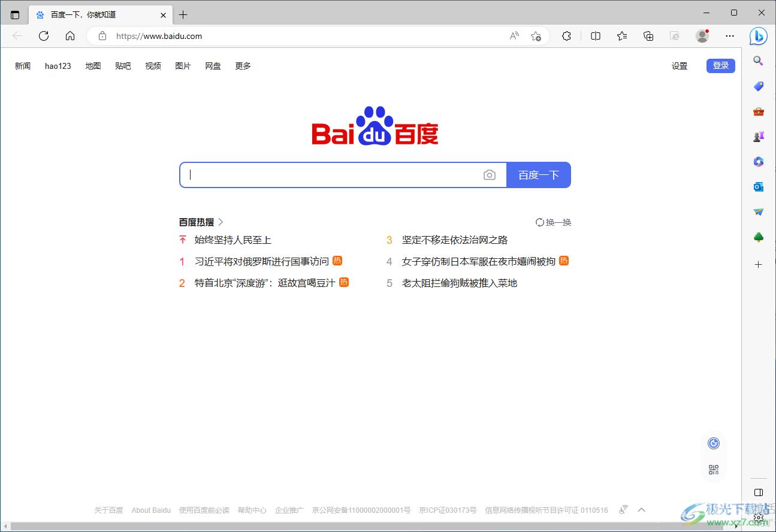Open the tab actions menu icon
Screen dimensions: 776x532
(15, 14)
